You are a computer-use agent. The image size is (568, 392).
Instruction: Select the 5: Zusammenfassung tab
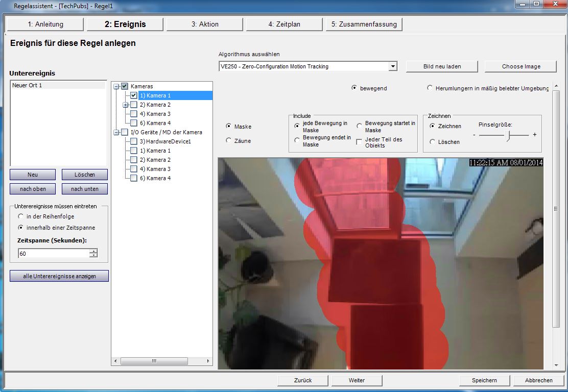click(364, 24)
